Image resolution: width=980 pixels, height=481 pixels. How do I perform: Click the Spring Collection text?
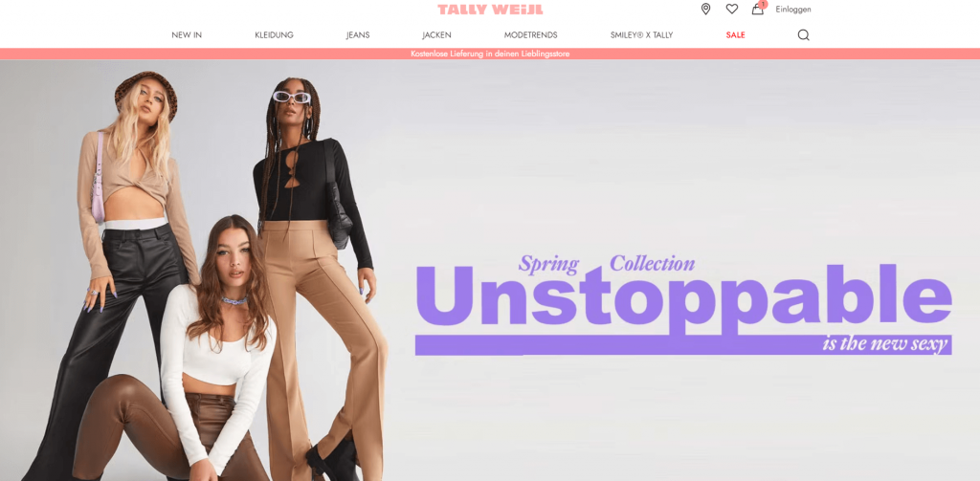pos(606,264)
